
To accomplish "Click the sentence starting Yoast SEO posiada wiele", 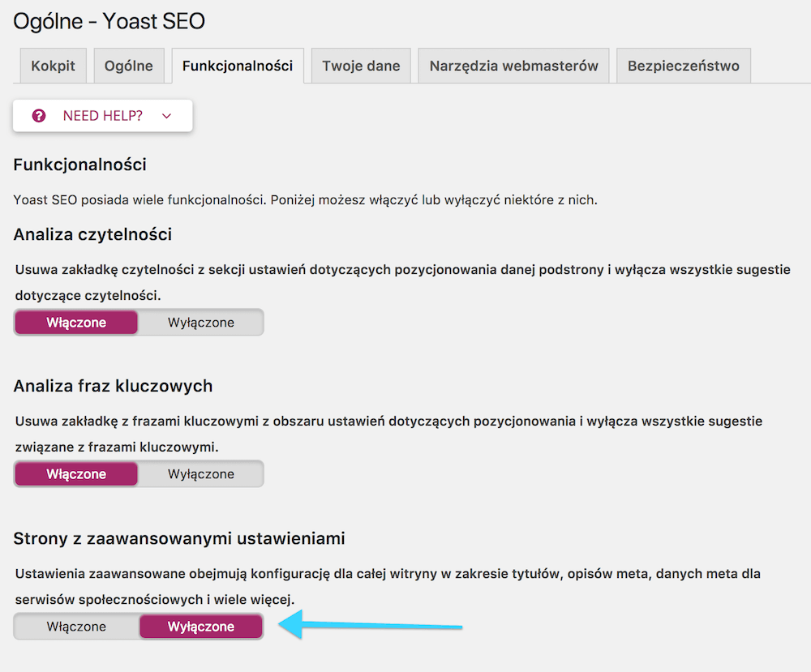I will [305, 200].
